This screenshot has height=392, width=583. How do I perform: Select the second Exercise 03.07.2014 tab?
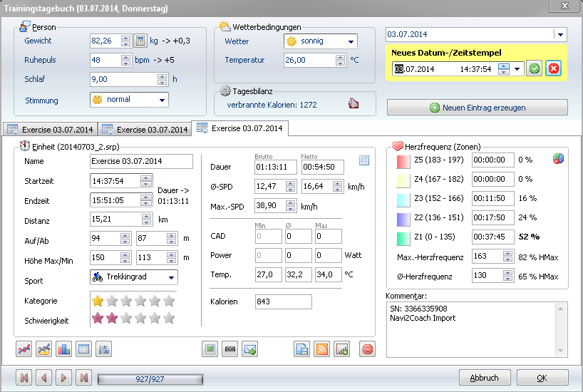tap(145, 130)
